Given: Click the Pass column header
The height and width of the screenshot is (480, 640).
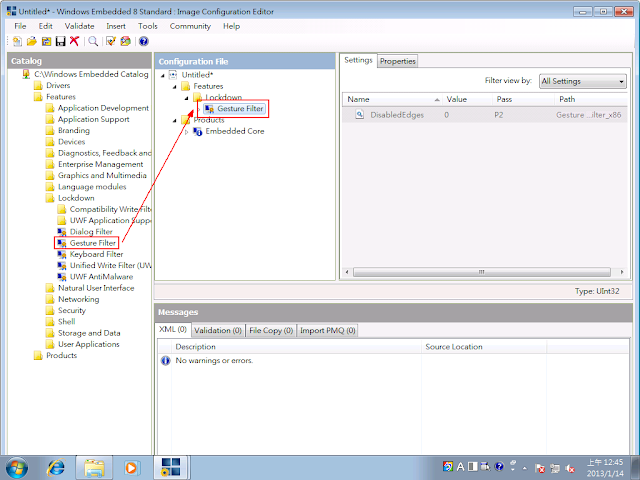Looking at the screenshot, I should [524, 99].
